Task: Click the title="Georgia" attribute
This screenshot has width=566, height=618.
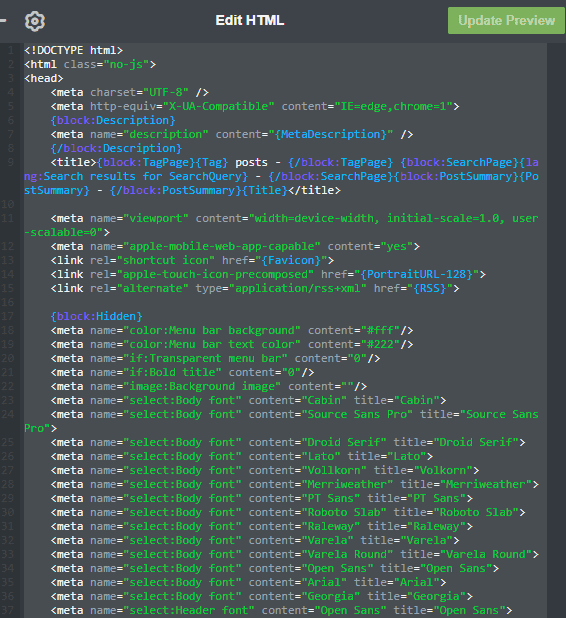Action: 416,596
